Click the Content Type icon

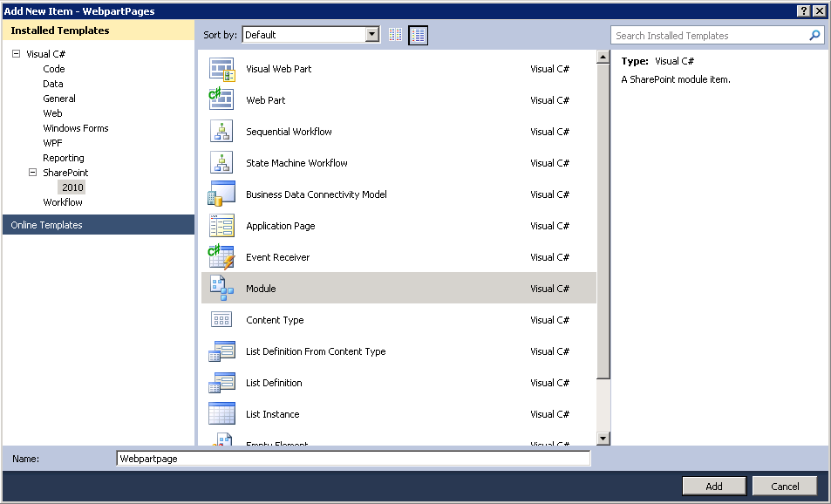click(x=221, y=319)
